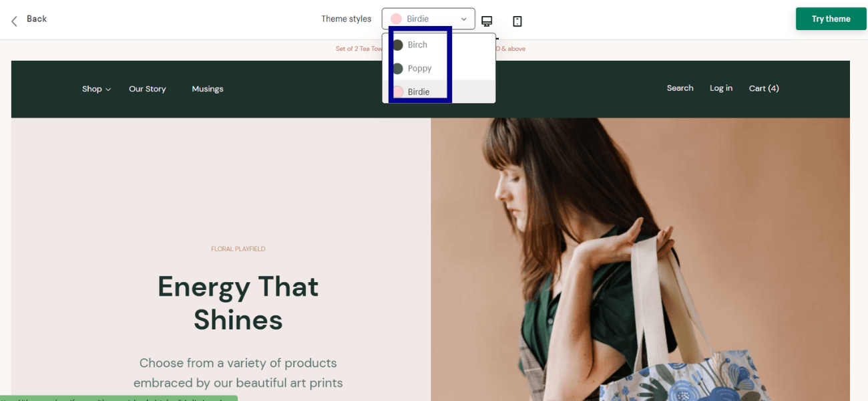868x401 pixels.
Task: Click the woman with tote bag image
Action: point(640,259)
